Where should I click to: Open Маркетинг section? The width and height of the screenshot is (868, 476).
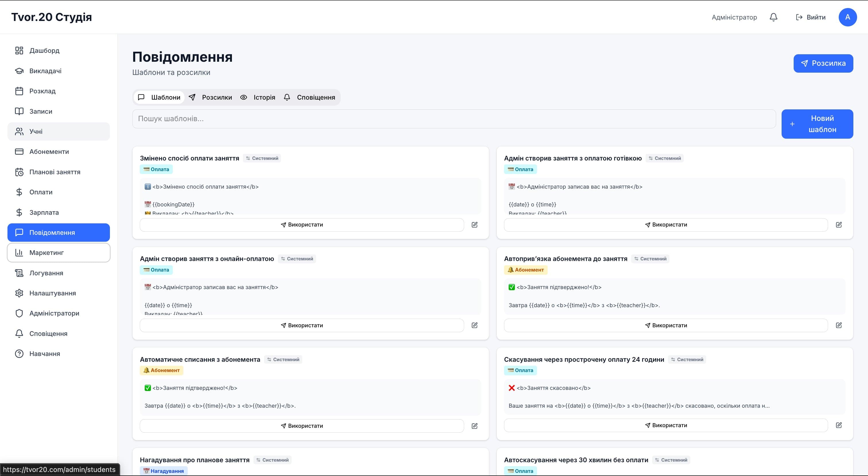pyautogui.click(x=59, y=253)
